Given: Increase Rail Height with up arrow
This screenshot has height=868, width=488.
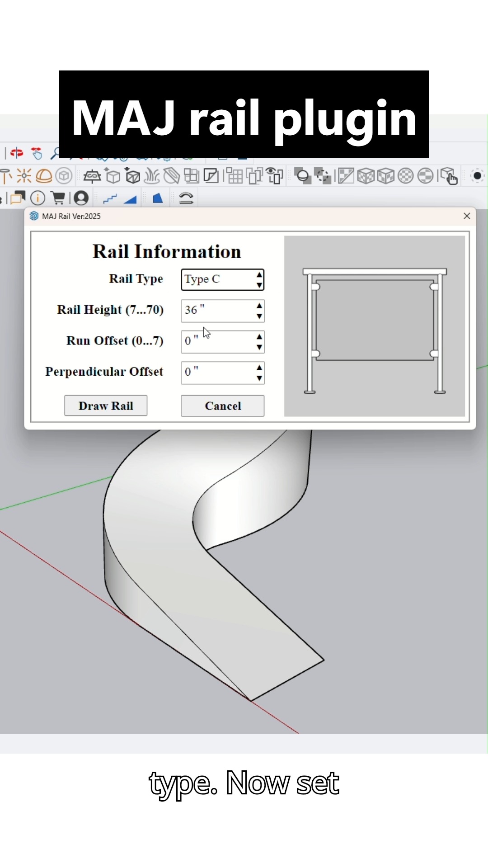Looking at the screenshot, I should tap(259, 306).
